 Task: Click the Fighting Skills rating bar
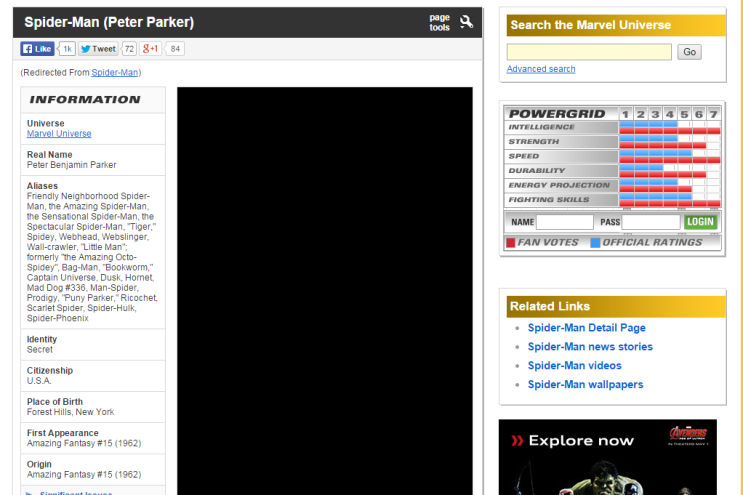click(670, 200)
